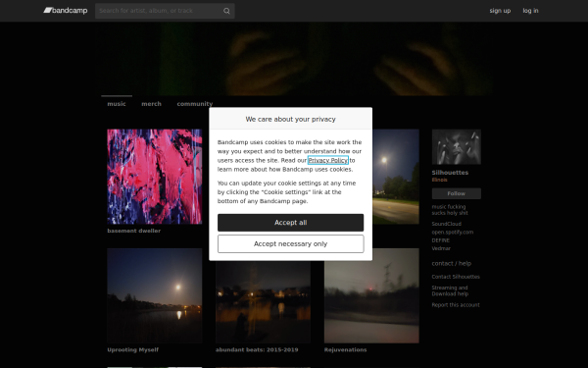This screenshot has height=368, width=588.
Task: Click Report this account
Action: click(x=456, y=305)
